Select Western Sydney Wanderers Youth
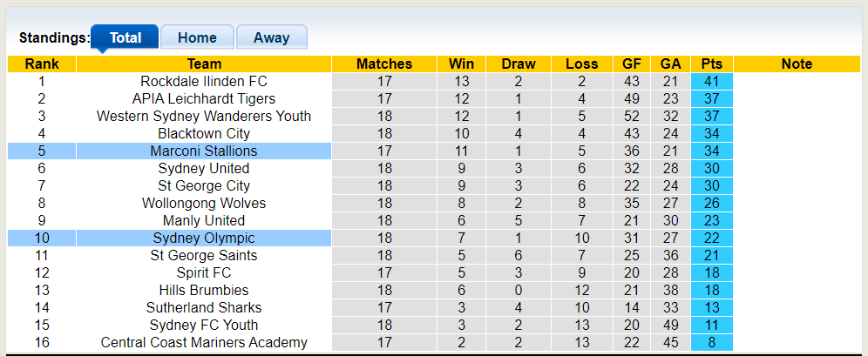This screenshot has height=356, width=868. coord(204,116)
